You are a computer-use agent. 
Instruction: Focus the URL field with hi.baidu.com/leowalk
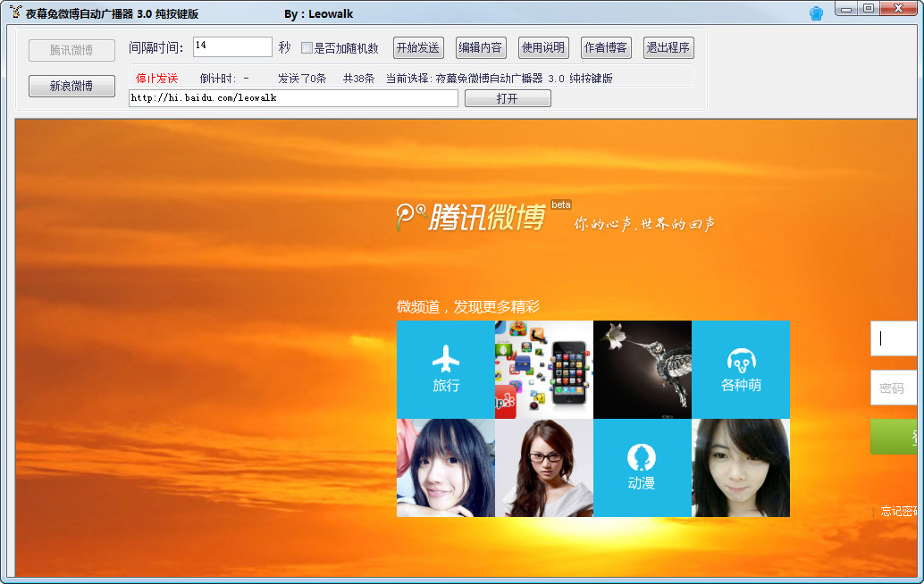(x=293, y=97)
